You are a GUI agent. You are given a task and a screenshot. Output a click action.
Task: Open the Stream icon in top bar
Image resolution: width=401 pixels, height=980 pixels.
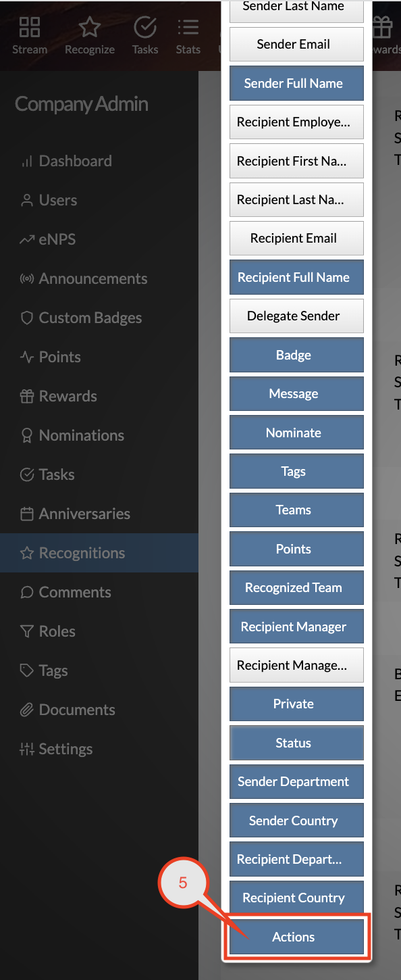pyautogui.click(x=30, y=27)
